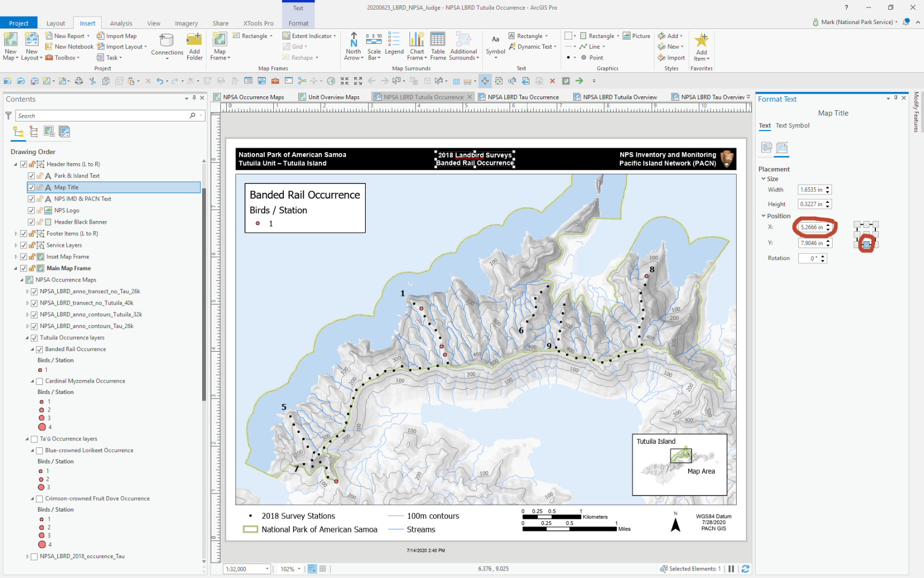Collapse the Main Map Frame item

coord(16,268)
